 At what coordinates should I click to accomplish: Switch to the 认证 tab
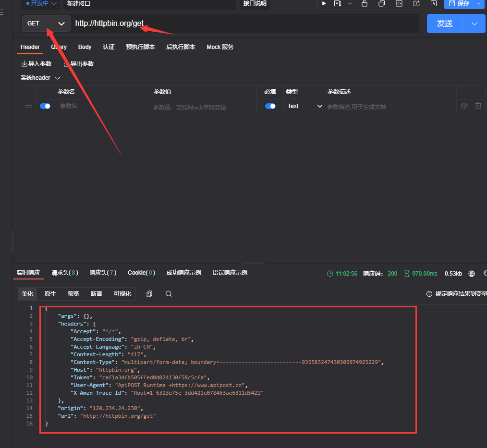click(109, 47)
